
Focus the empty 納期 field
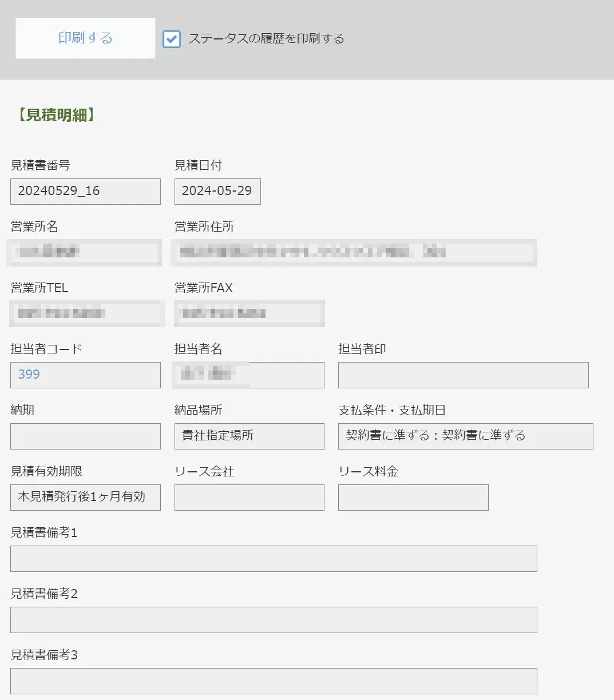(x=85, y=436)
